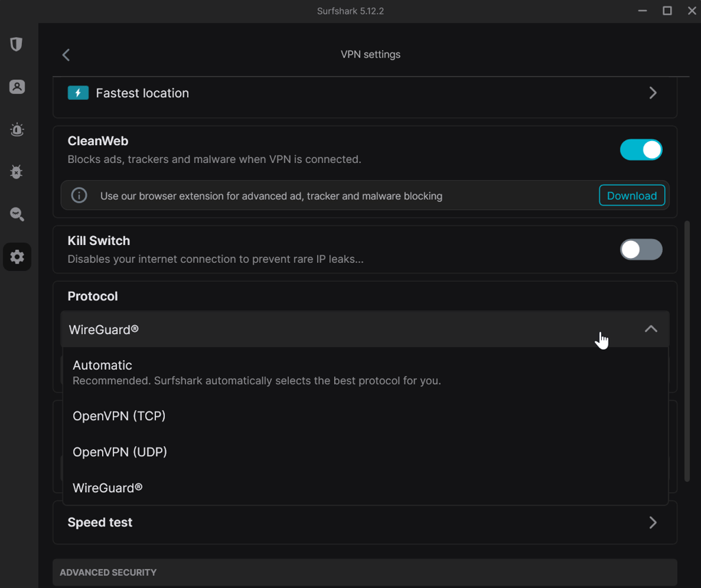The width and height of the screenshot is (701, 588).
Task: Open the Settings gear icon
Action: pyautogui.click(x=17, y=257)
